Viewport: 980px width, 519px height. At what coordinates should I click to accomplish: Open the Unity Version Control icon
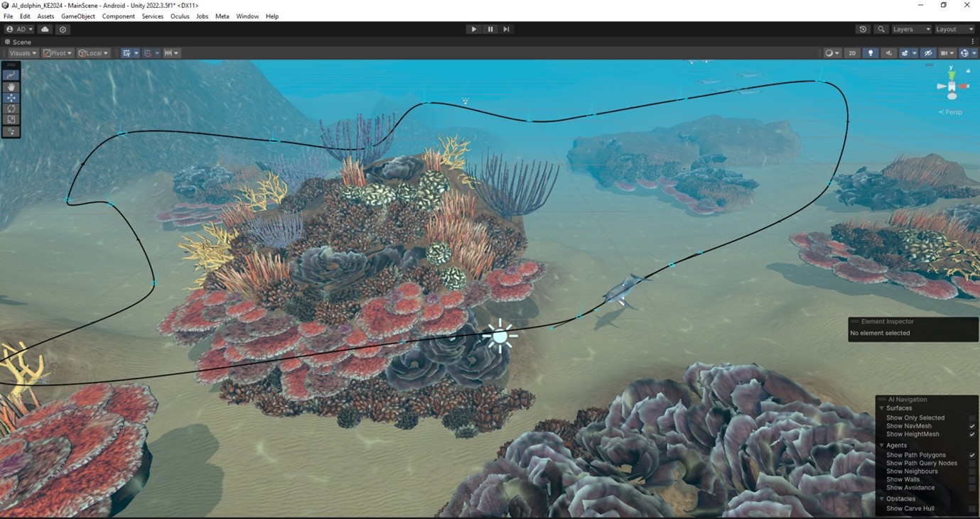click(x=63, y=29)
